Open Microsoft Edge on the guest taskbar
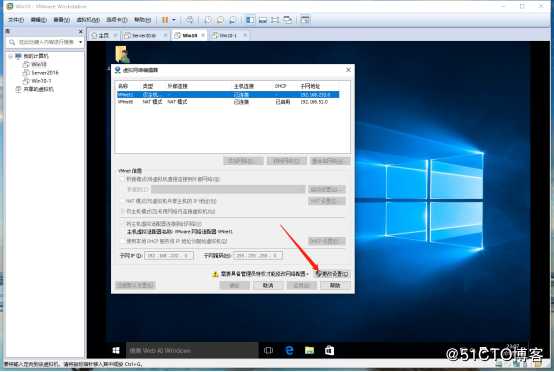The height and width of the screenshot is (372, 554). tap(289, 350)
